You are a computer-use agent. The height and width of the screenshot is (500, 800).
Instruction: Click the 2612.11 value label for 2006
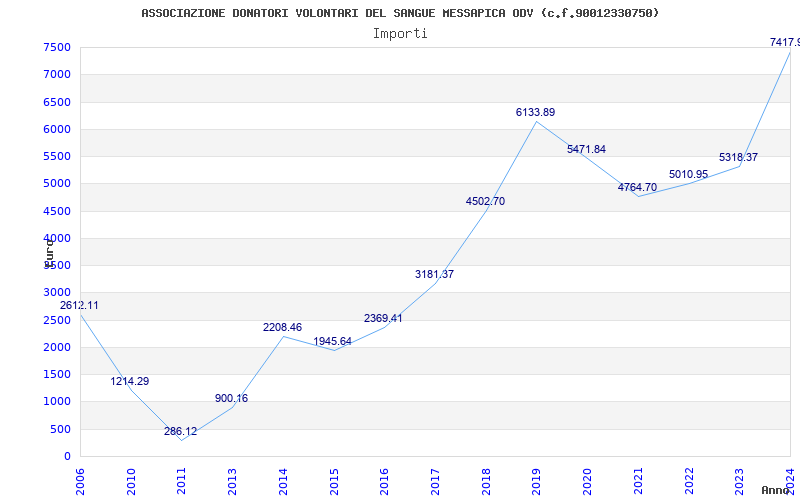coord(79,306)
